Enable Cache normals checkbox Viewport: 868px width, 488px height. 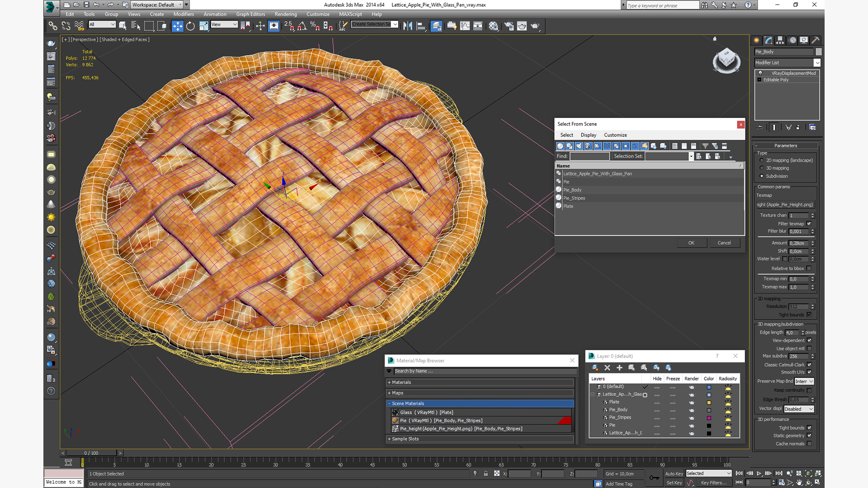(x=809, y=444)
